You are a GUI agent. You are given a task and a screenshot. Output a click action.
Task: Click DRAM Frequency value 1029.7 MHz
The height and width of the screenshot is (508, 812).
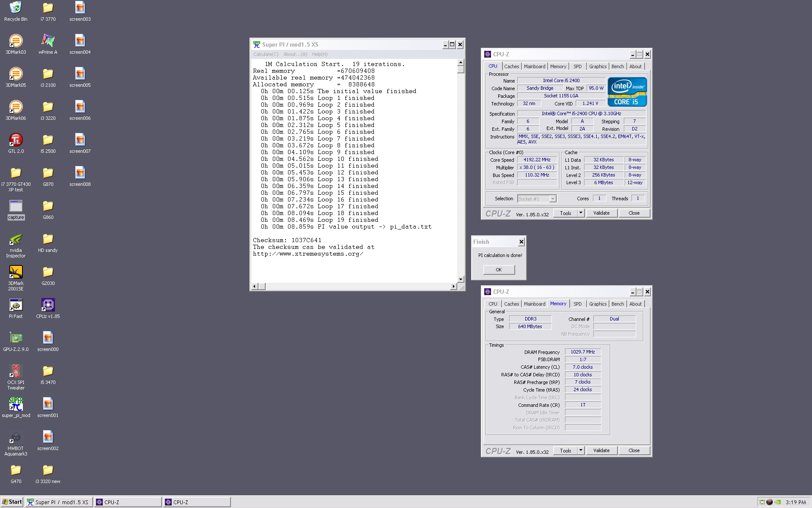click(582, 352)
